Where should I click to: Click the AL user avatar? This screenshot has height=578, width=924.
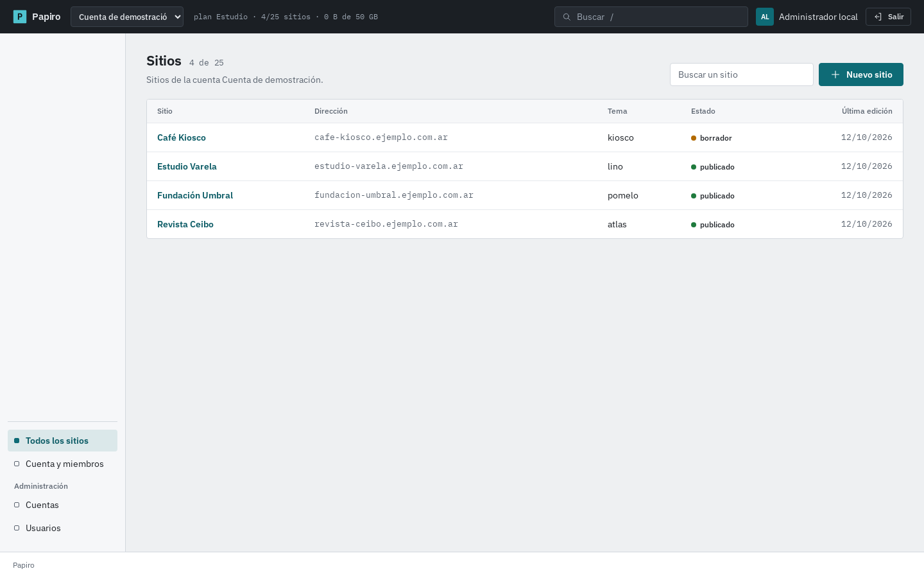pyautogui.click(x=765, y=17)
